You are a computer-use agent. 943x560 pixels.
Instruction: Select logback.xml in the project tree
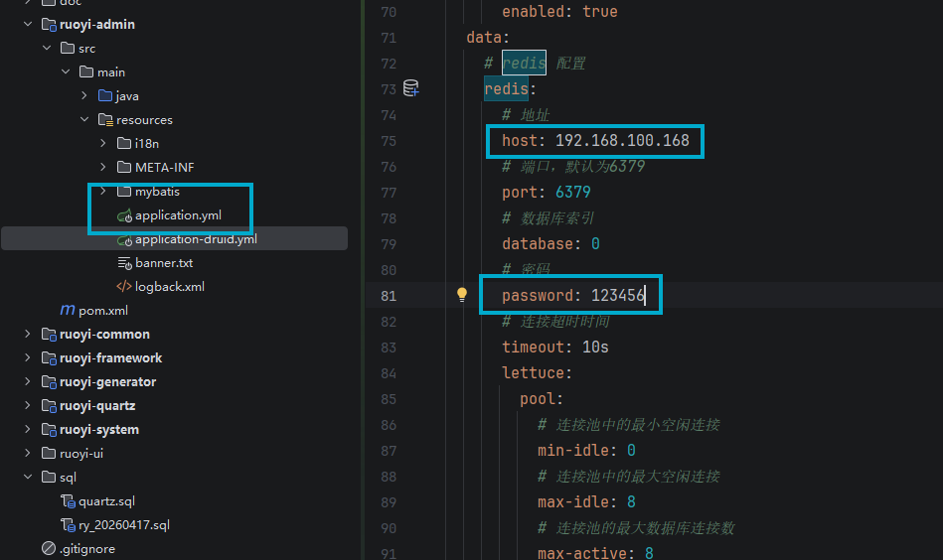point(170,287)
